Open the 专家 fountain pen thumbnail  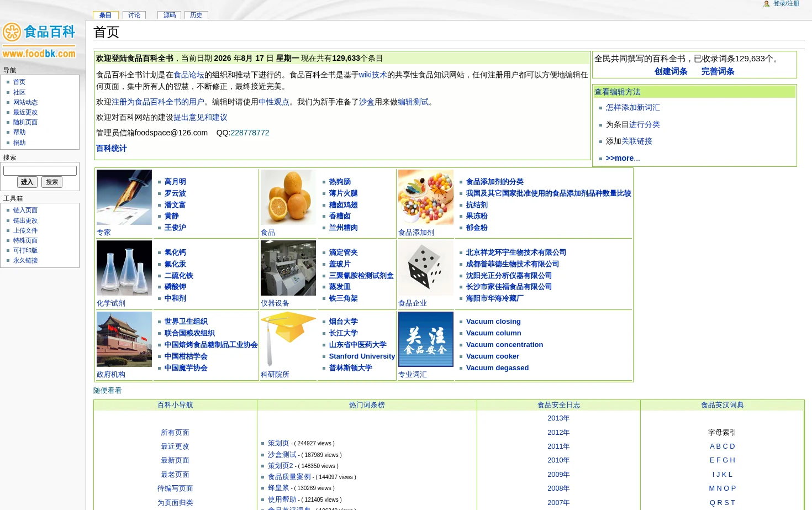point(124,197)
